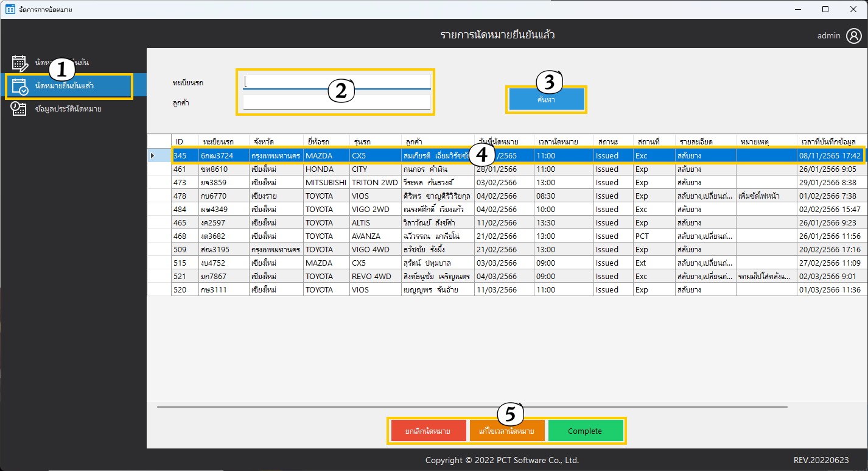868x471 pixels.
Task: Select row ID 520 TOYOTA VIOS
Action: 329,290
